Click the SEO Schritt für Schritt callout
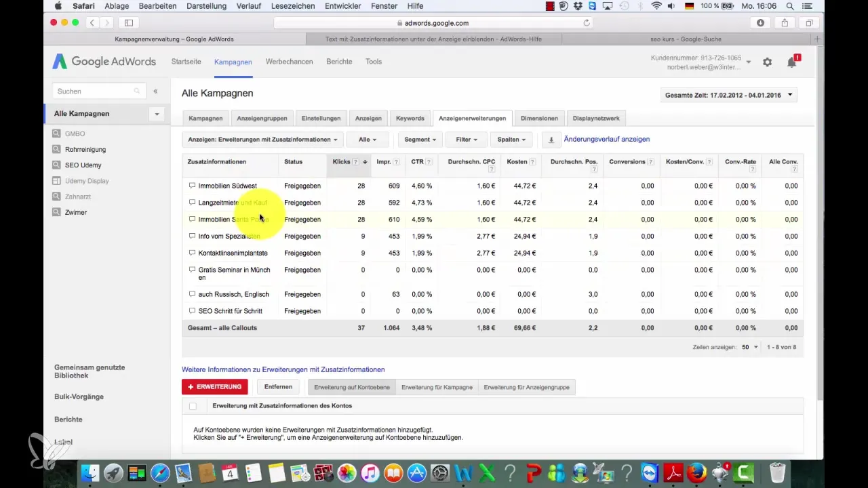This screenshot has width=868, height=488. 230,311
